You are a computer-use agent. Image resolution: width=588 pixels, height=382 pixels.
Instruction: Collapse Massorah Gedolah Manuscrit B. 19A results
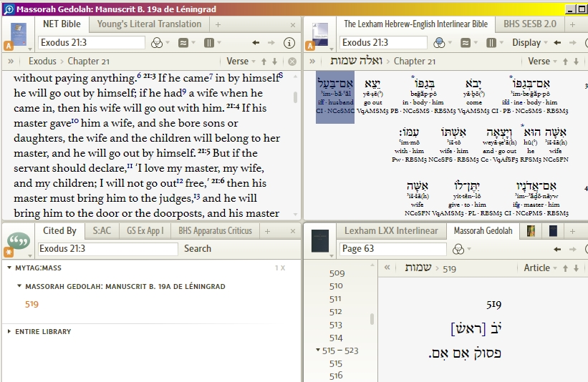tap(19, 286)
